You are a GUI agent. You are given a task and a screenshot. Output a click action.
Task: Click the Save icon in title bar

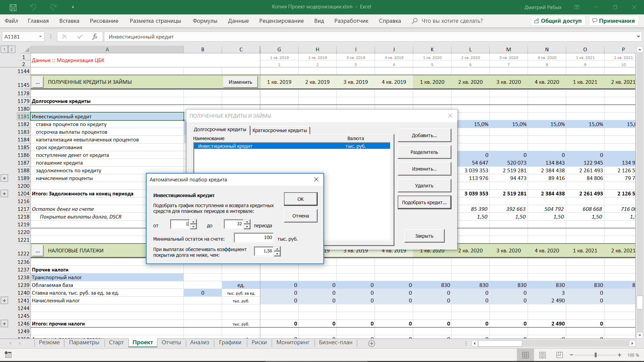click(13, 7)
